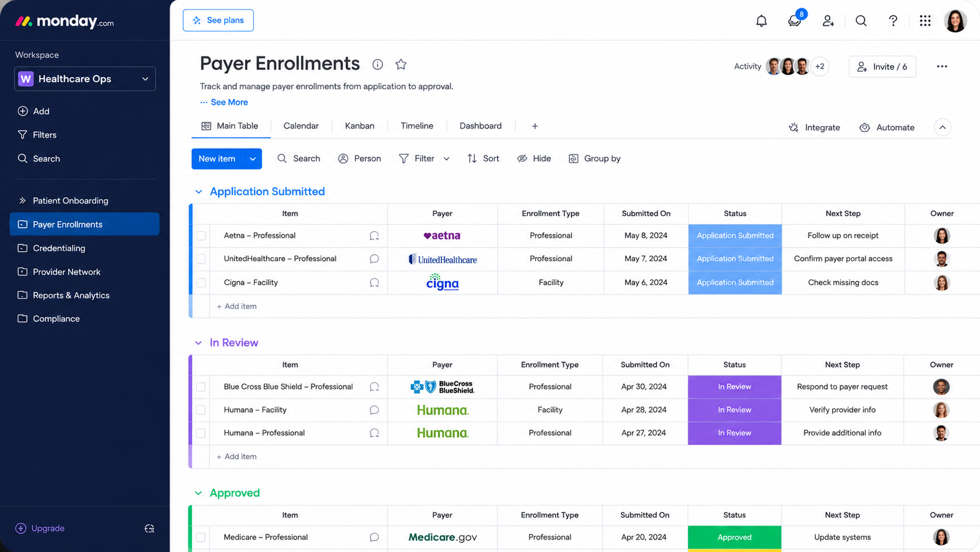Viewport: 980px width, 552px height.
Task: Open the New item dropdown arrow
Action: tap(253, 159)
